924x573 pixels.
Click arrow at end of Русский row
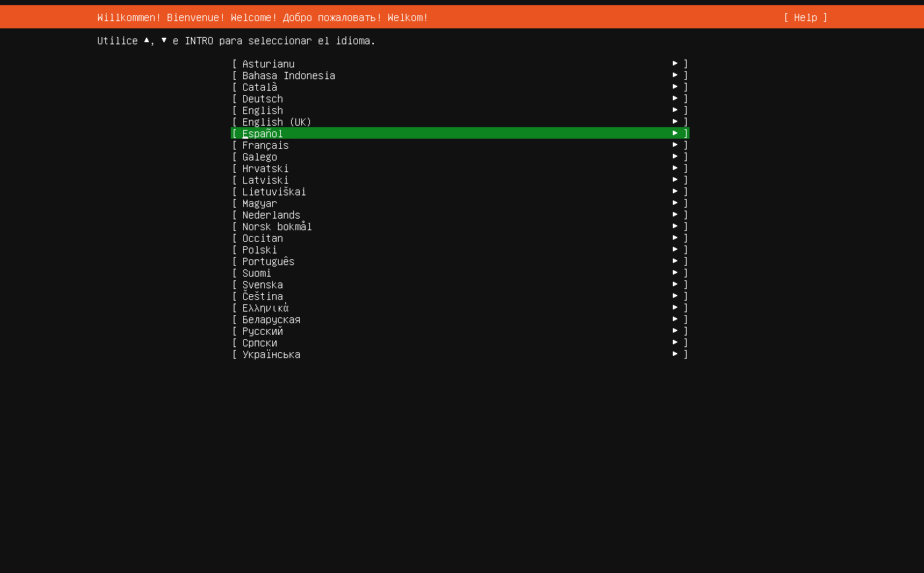pyautogui.click(x=675, y=330)
